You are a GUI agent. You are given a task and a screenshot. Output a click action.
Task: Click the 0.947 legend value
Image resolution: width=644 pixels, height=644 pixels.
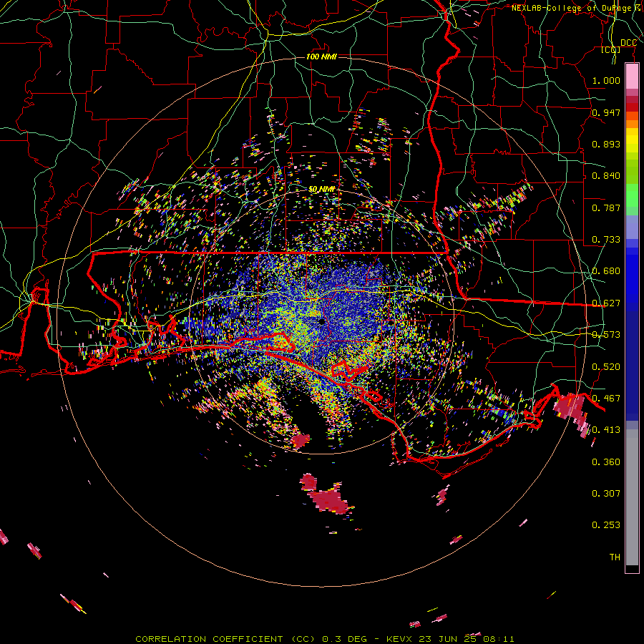[606, 112]
